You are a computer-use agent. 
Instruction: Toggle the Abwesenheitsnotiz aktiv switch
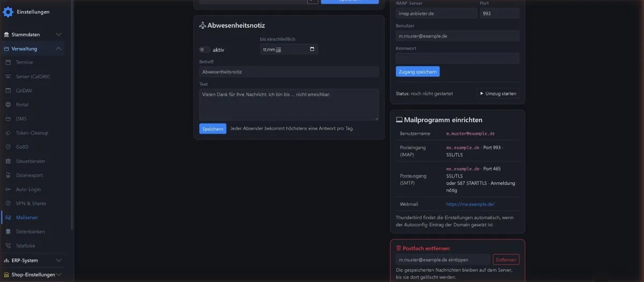coord(204,49)
